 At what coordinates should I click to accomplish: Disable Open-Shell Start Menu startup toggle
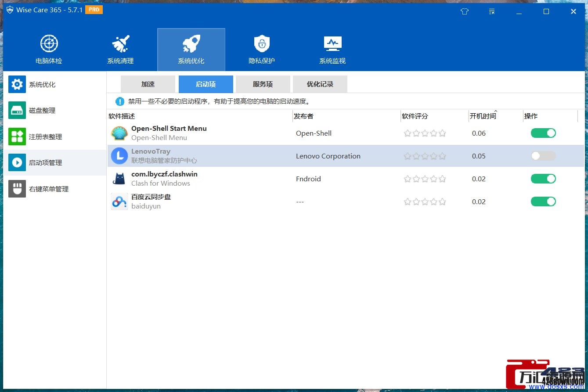coord(543,133)
